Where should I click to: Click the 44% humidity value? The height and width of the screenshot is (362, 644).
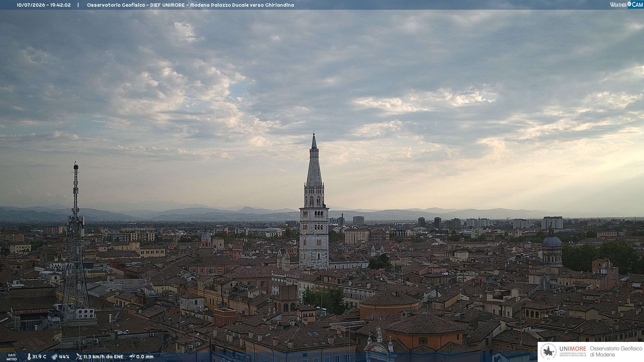[64, 357]
